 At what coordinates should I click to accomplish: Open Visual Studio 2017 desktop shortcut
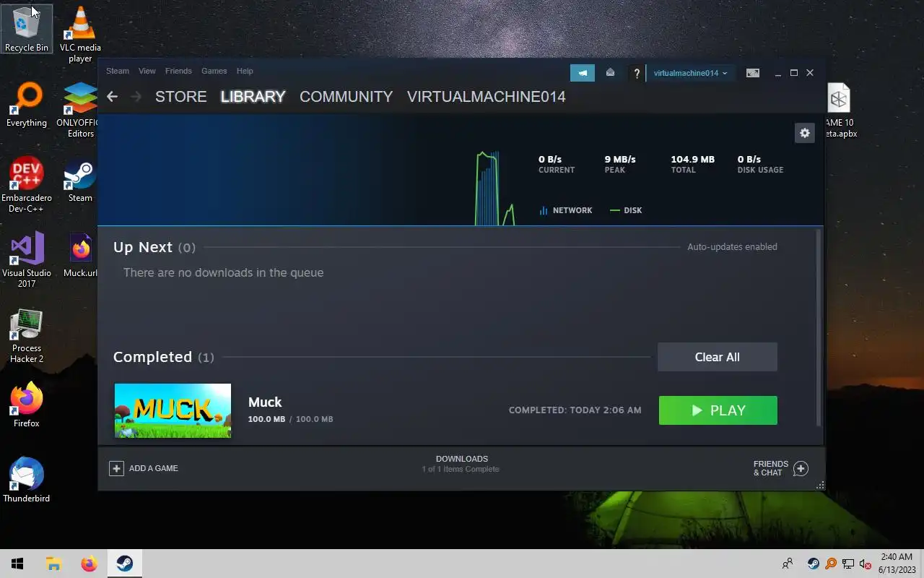tap(27, 260)
